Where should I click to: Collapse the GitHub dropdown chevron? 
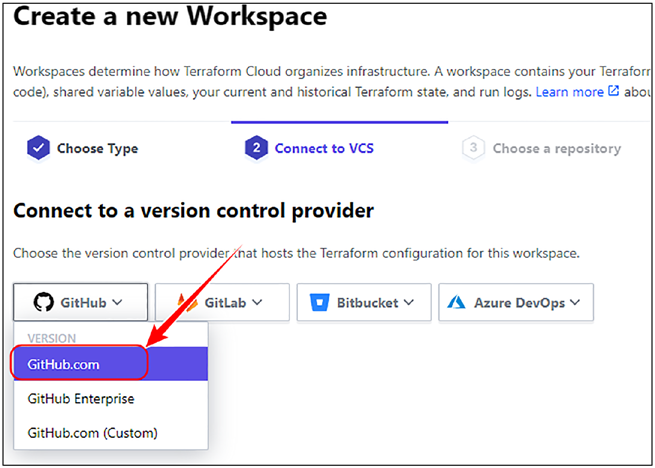(118, 302)
